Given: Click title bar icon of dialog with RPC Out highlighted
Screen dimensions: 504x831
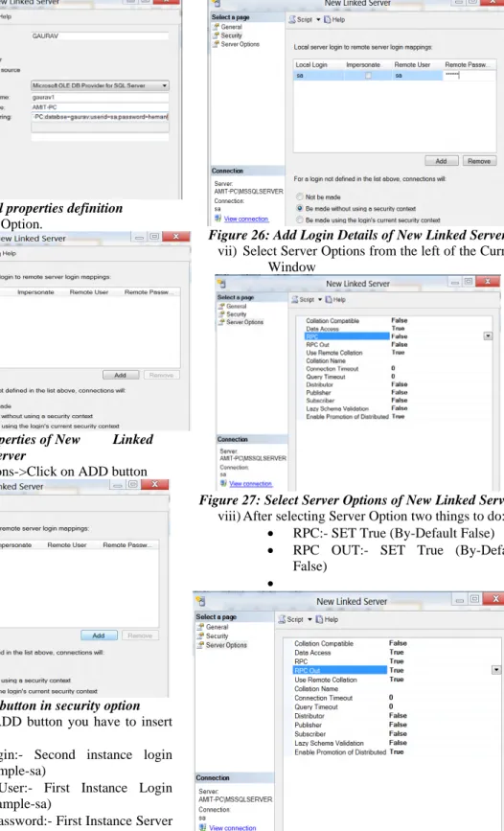Looking at the screenshot, I should (200, 601).
